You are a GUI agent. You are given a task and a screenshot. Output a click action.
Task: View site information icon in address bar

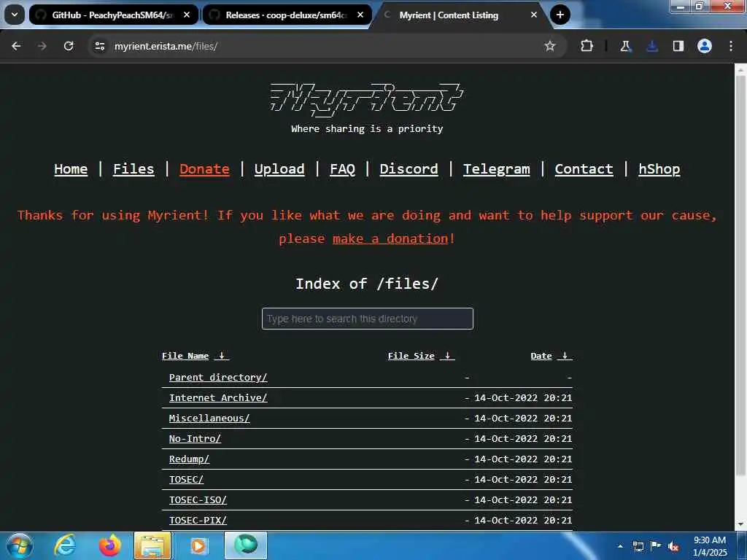click(x=99, y=46)
